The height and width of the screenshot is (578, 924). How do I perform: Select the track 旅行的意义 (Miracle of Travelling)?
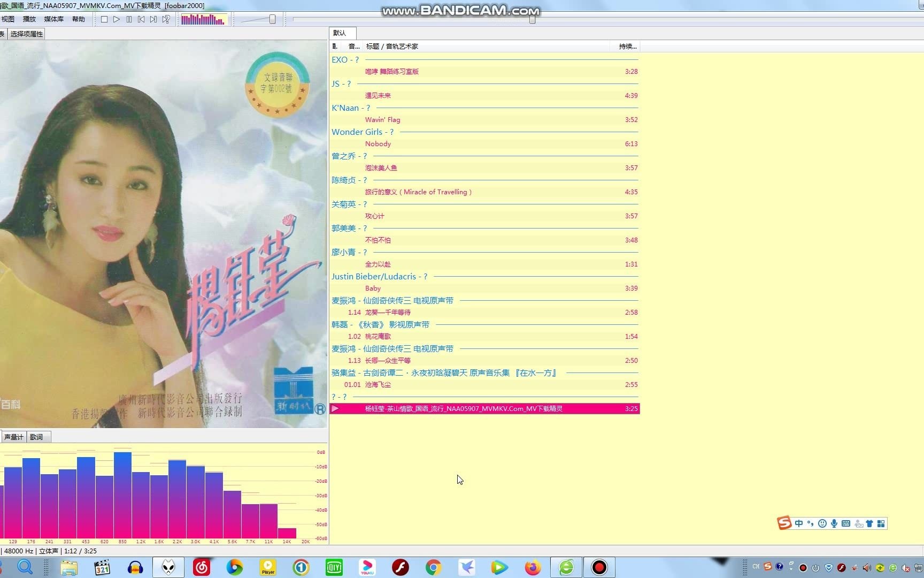484,192
